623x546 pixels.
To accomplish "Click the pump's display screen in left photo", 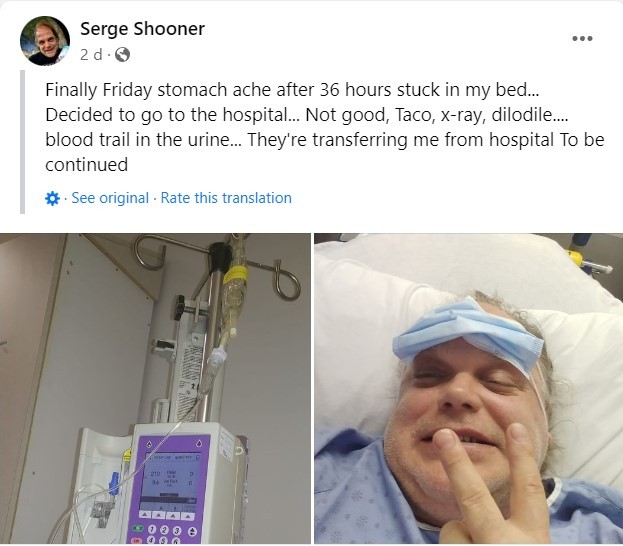I will (170, 478).
